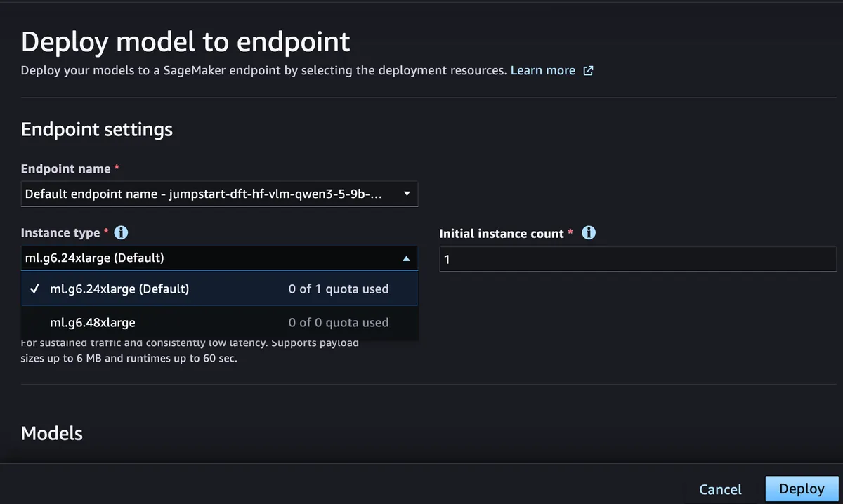Click the Endpoint name label
Image resolution: width=843 pixels, height=504 pixels.
pos(66,169)
